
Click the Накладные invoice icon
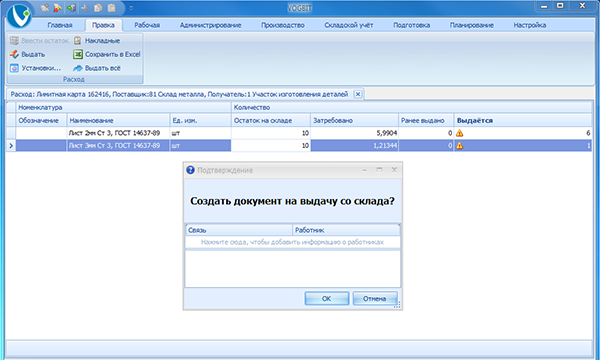coord(78,40)
